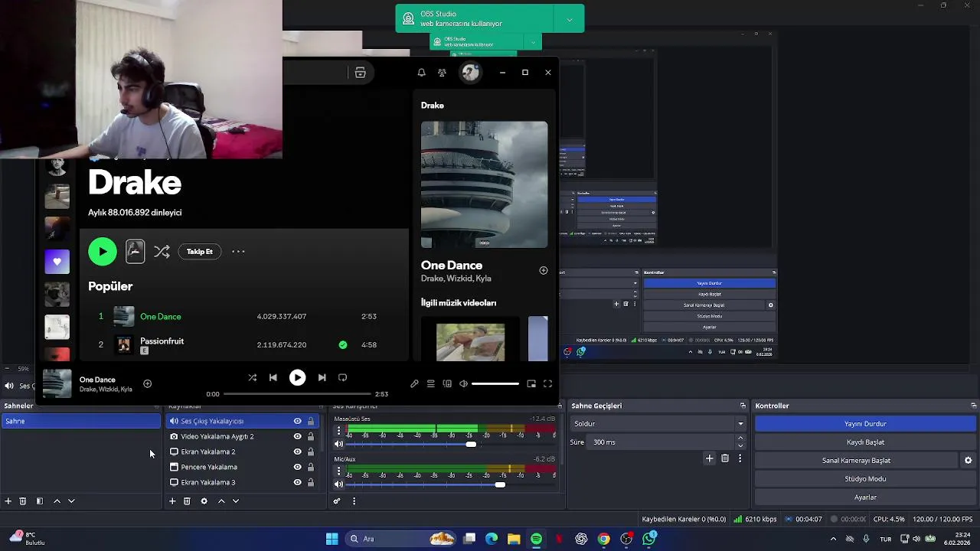Remove the selected scene with trash icon
980x551 pixels.
pyautogui.click(x=22, y=501)
